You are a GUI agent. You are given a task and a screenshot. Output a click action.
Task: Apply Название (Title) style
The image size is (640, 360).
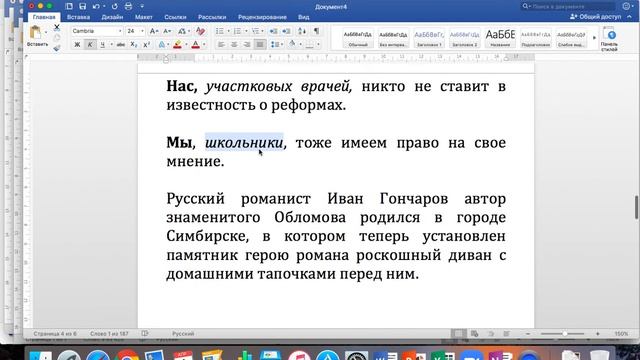[x=500, y=38]
